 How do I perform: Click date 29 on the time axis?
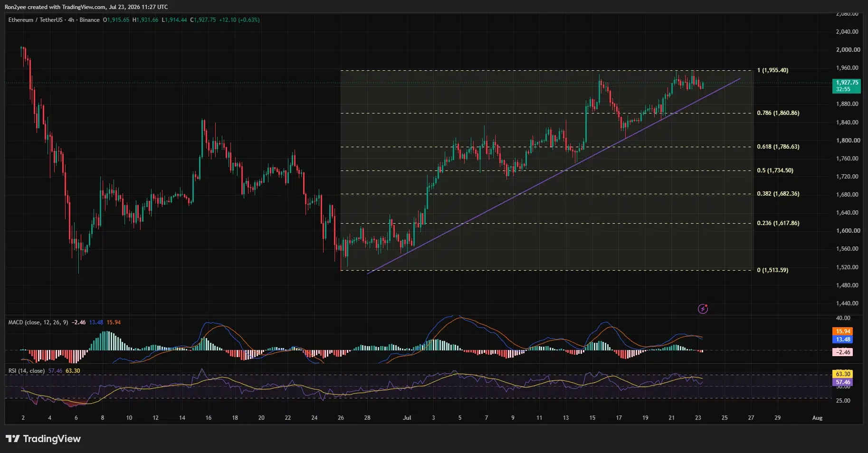777,418
